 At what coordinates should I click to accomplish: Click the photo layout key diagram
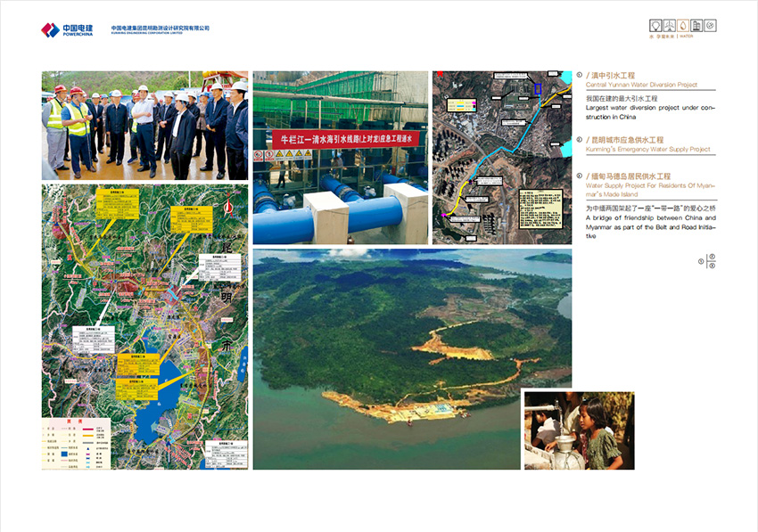[x=710, y=261]
